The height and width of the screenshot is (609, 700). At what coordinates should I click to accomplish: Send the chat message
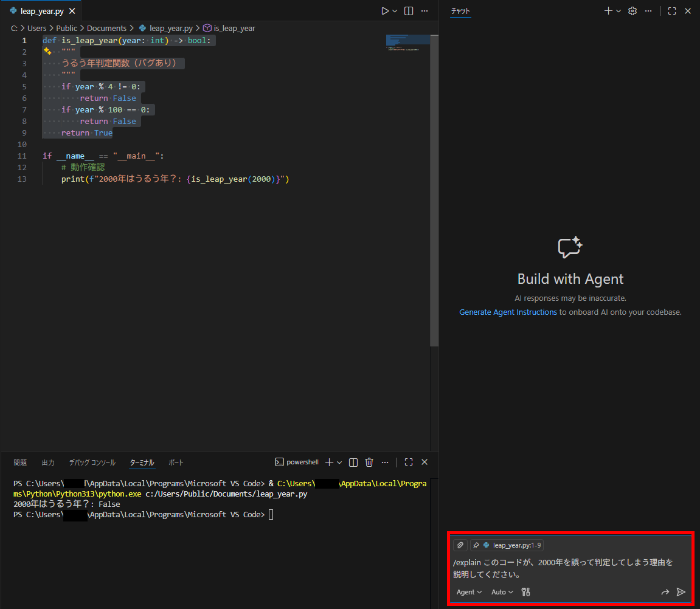tap(681, 592)
